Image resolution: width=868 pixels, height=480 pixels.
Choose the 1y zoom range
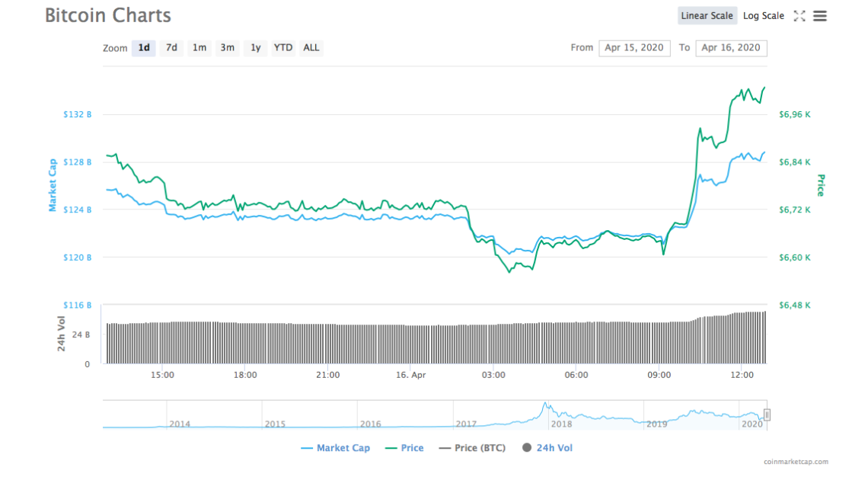tap(255, 48)
